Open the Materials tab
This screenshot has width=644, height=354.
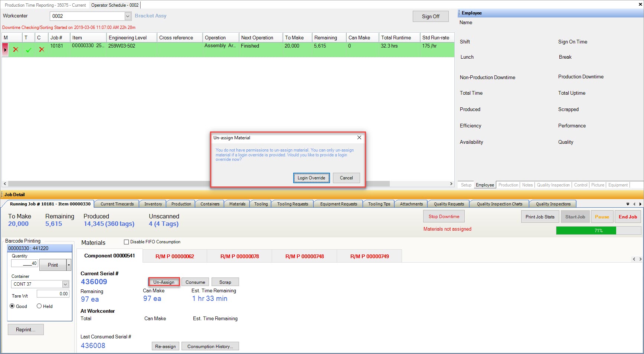point(237,204)
